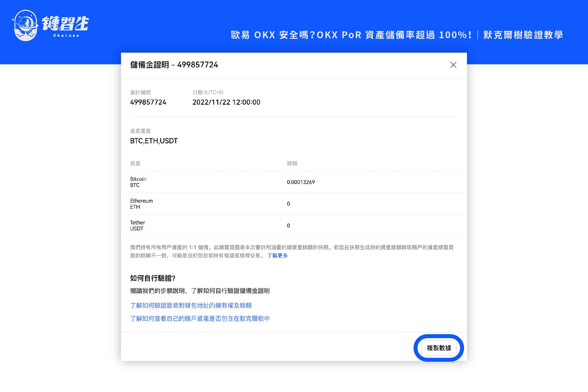Click the 複製數據 button

click(439, 348)
